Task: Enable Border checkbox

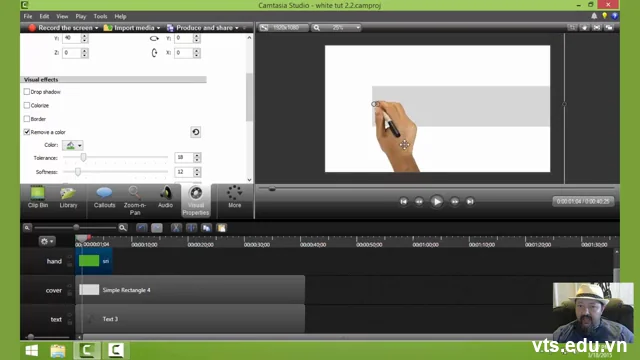Action: [27, 119]
